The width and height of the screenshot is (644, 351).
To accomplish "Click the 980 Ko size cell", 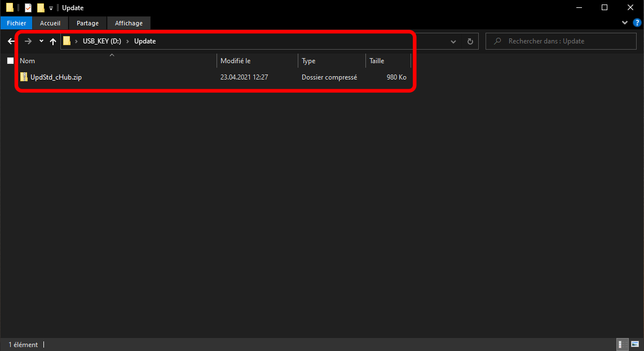I will (396, 77).
